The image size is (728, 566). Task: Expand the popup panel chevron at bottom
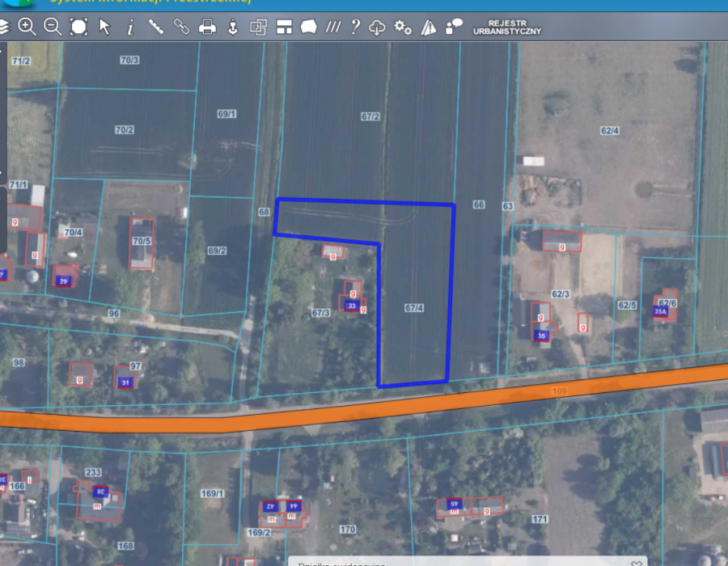pos(637,562)
